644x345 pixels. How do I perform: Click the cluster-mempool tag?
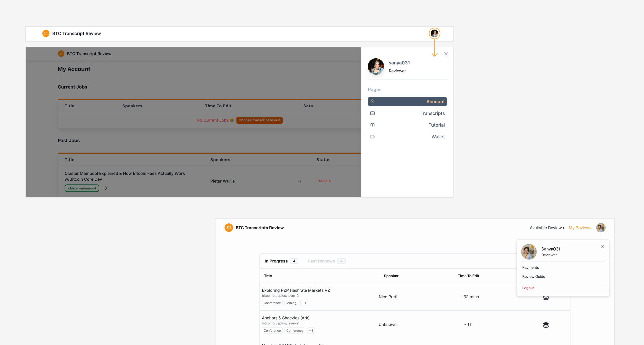coord(82,188)
